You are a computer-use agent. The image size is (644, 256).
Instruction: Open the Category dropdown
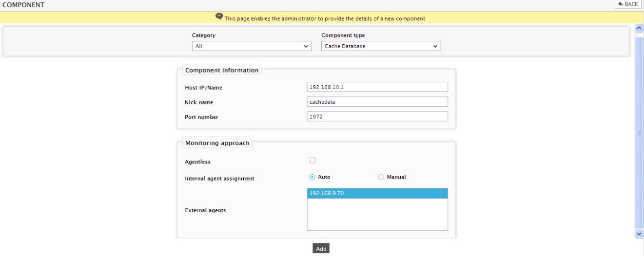(x=252, y=46)
